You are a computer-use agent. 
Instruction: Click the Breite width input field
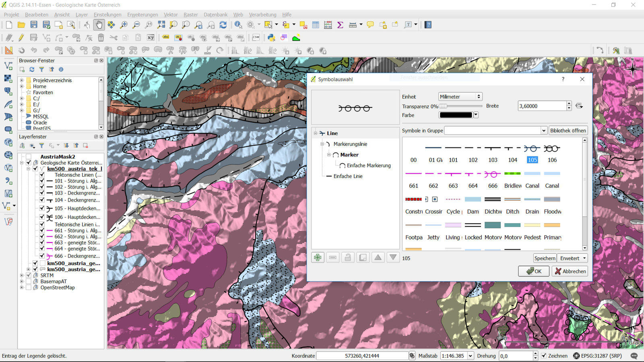[542, 106]
